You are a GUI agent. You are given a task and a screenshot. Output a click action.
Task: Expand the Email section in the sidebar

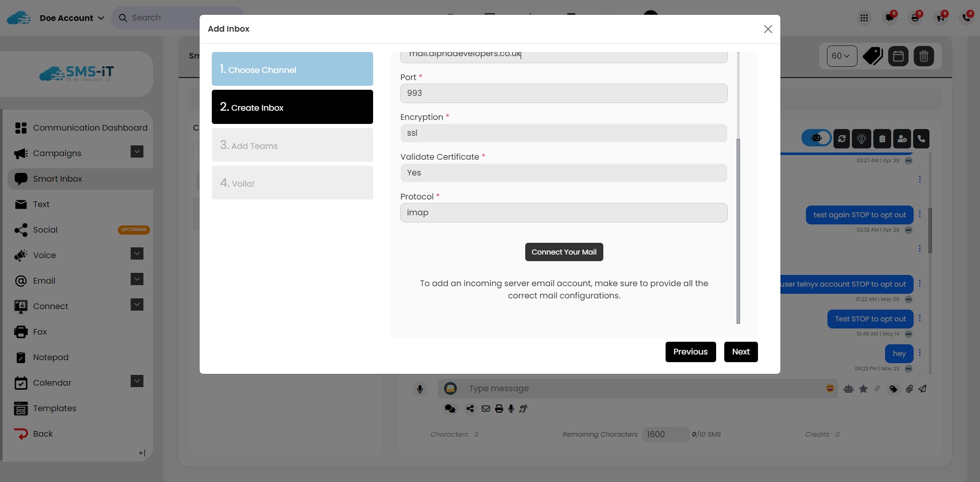[x=136, y=279]
